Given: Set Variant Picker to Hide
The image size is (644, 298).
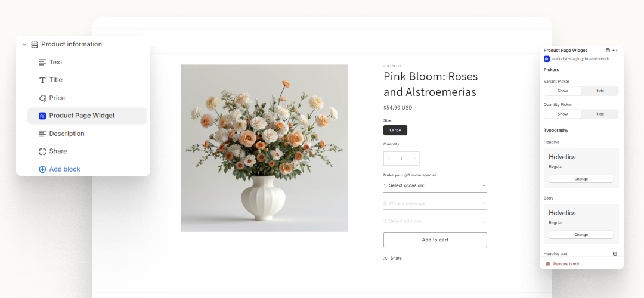Looking at the screenshot, I should coord(599,91).
